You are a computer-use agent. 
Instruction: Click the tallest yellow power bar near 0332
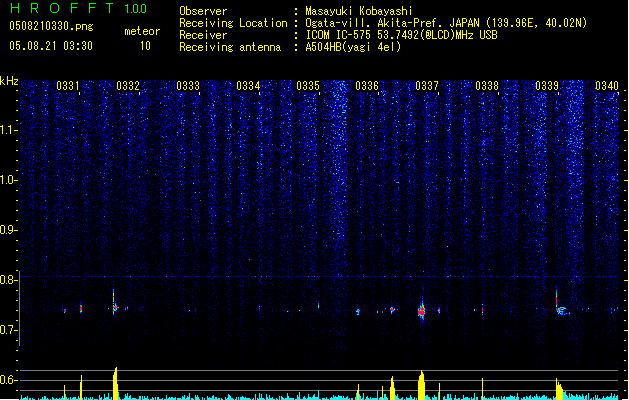(x=116, y=383)
